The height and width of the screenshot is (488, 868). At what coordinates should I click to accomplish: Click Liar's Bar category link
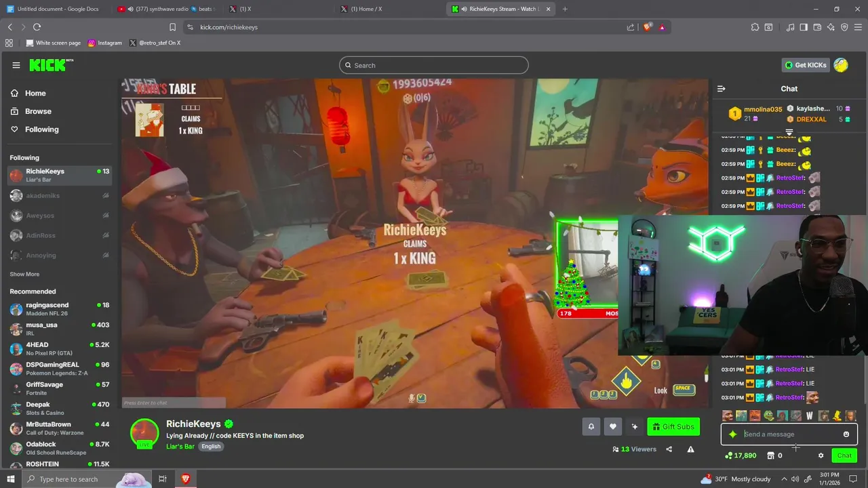click(x=180, y=447)
